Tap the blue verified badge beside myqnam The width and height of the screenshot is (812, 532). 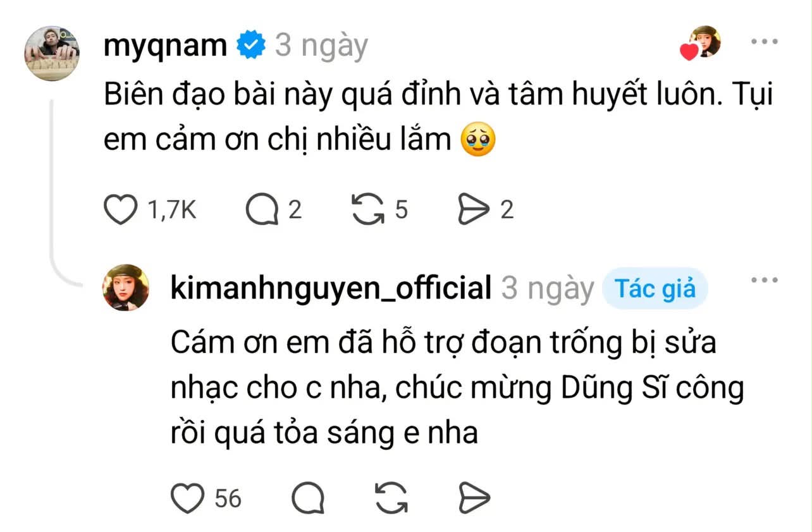[x=250, y=46]
